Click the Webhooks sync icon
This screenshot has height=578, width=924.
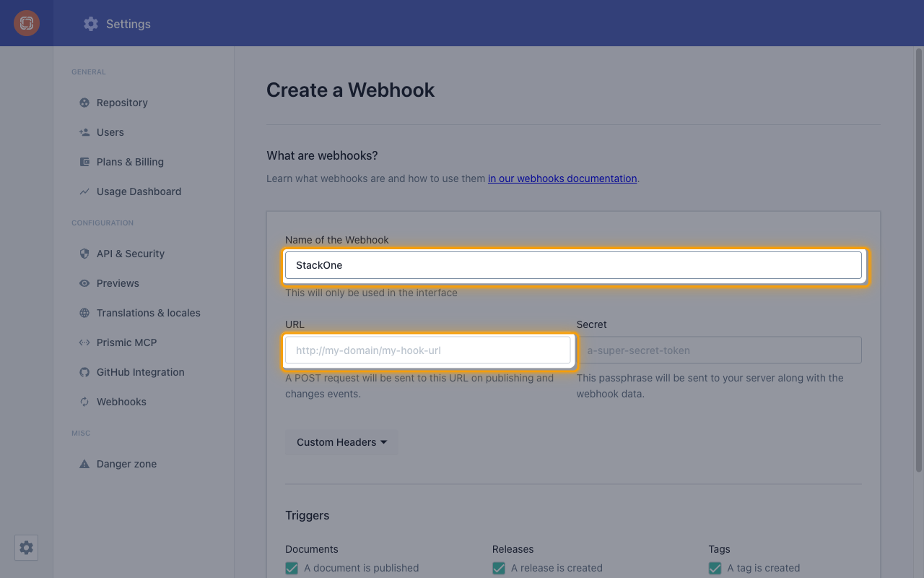point(84,402)
